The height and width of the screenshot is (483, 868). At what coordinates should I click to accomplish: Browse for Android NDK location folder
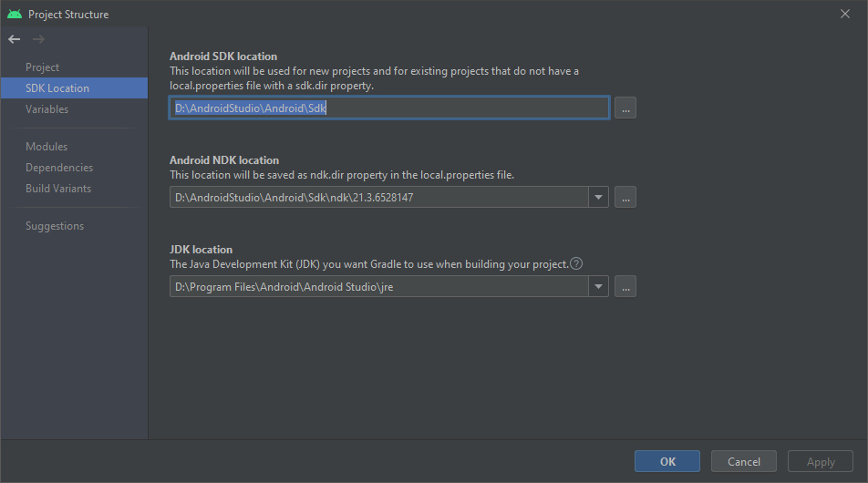tap(625, 198)
